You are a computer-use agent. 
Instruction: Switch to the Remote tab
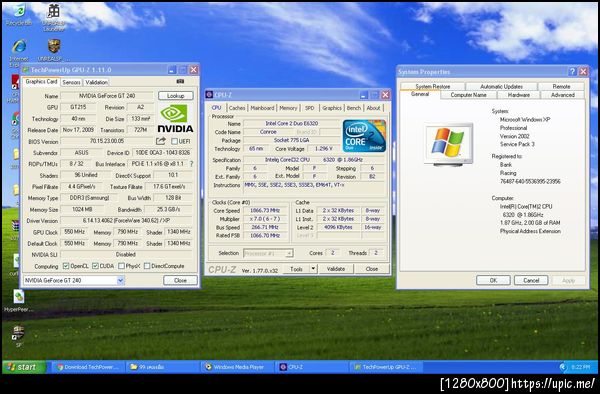[561, 86]
